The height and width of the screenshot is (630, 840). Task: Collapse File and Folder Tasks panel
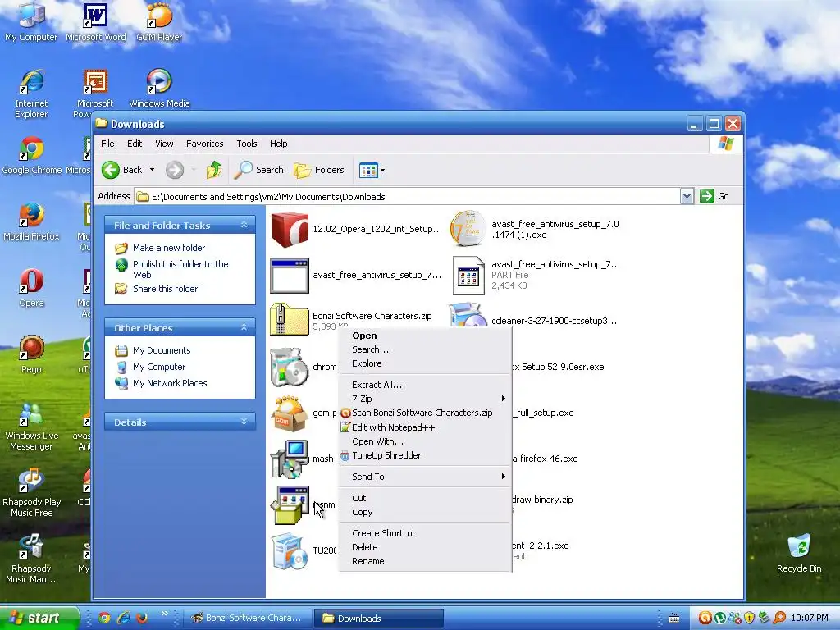[x=244, y=225]
